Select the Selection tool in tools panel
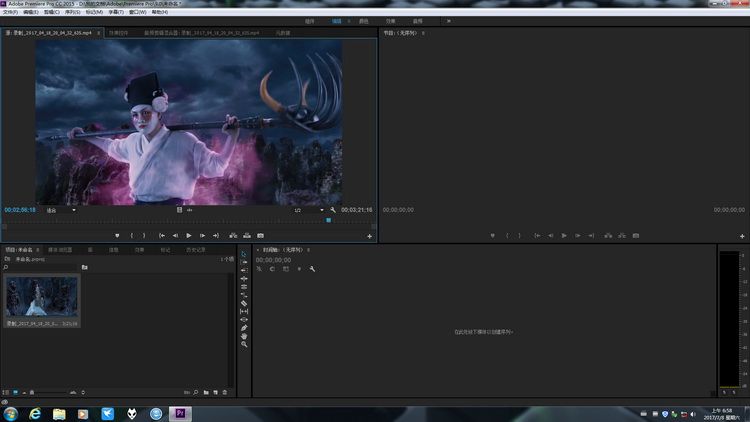 click(244, 254)
